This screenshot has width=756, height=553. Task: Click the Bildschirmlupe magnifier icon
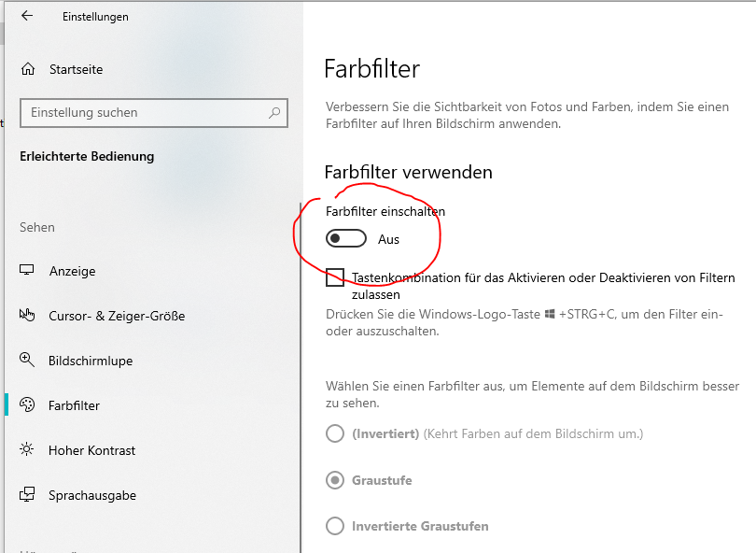coord(26,360)
